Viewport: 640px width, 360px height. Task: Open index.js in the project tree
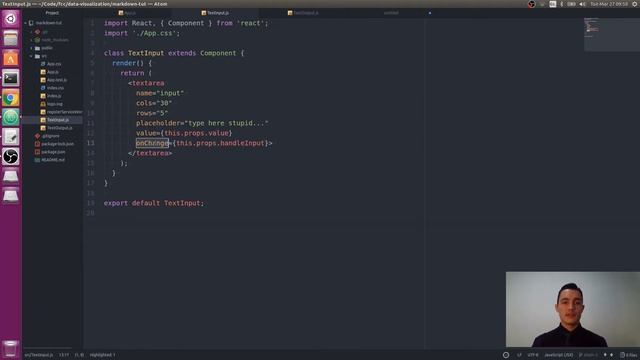click(x=51, y=96)
